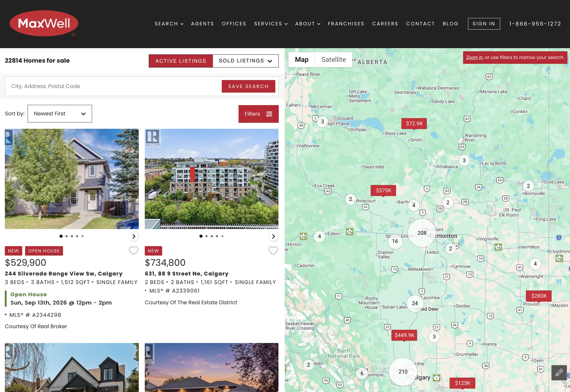
Task: Open the 244 Silverado Range View Sw listing title
Action: tap(64, 273)
